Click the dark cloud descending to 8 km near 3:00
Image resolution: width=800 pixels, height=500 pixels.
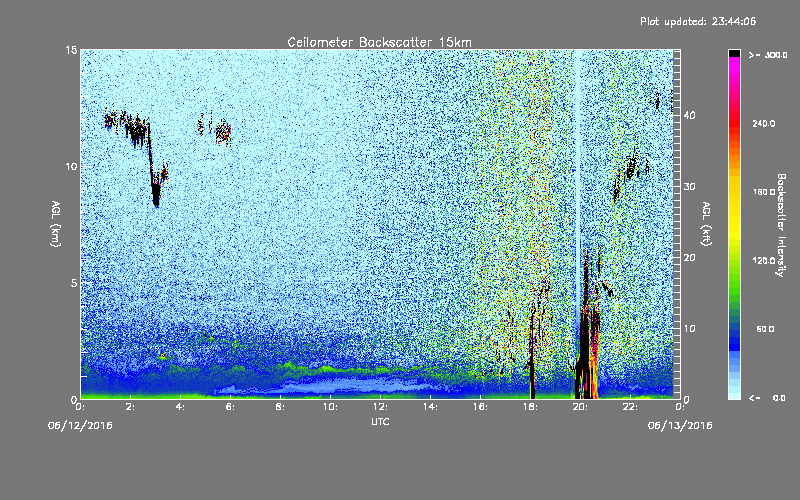(156, 191)
